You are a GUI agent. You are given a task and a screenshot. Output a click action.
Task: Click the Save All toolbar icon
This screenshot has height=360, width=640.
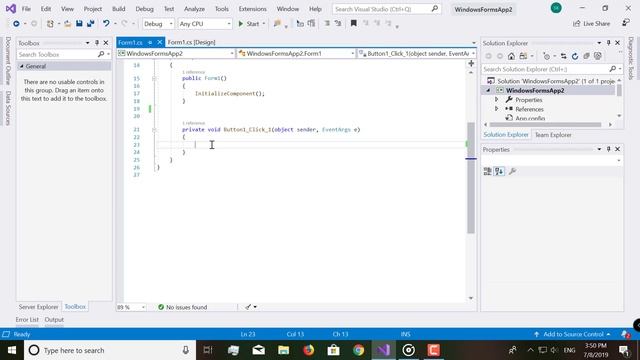click(x=90, y=24)
